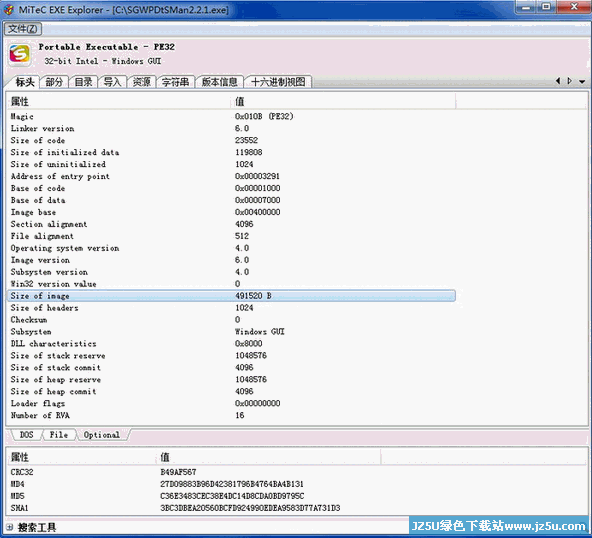
Task: Select the Magic row
Action: click(x=231, y=117)
